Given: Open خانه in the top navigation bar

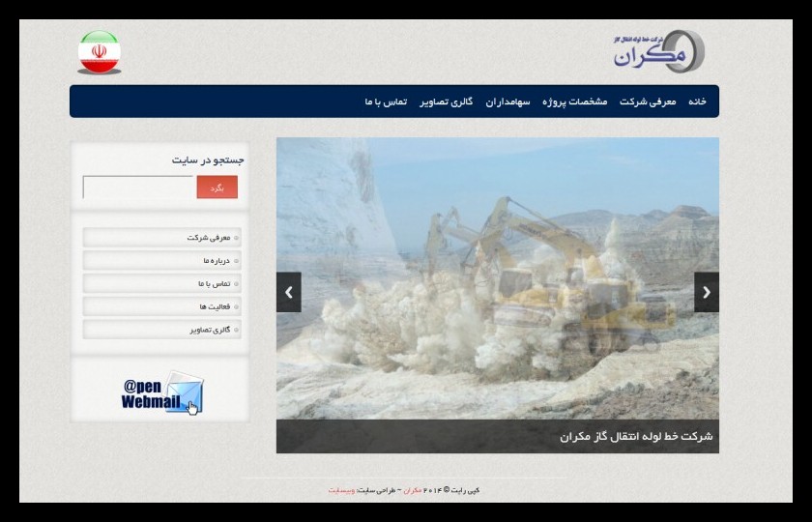Looking at the screenshot, I should pyautogui.click(x=697, y=101).
